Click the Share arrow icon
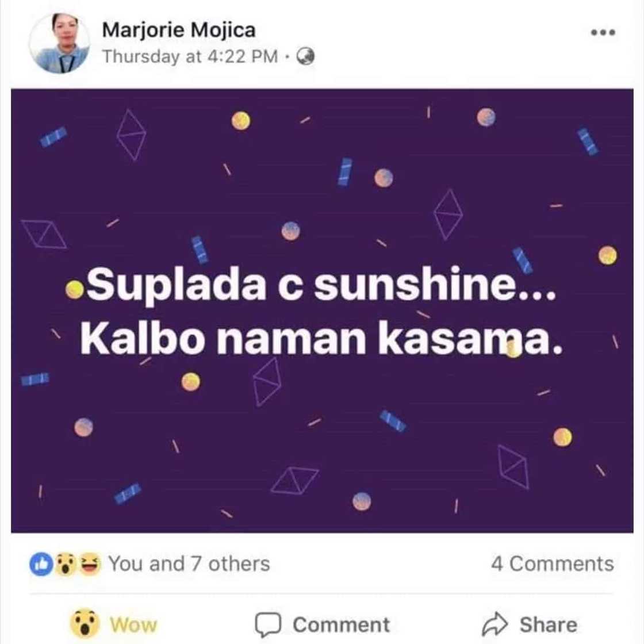 pyautogui.click(x=494, y=624)
